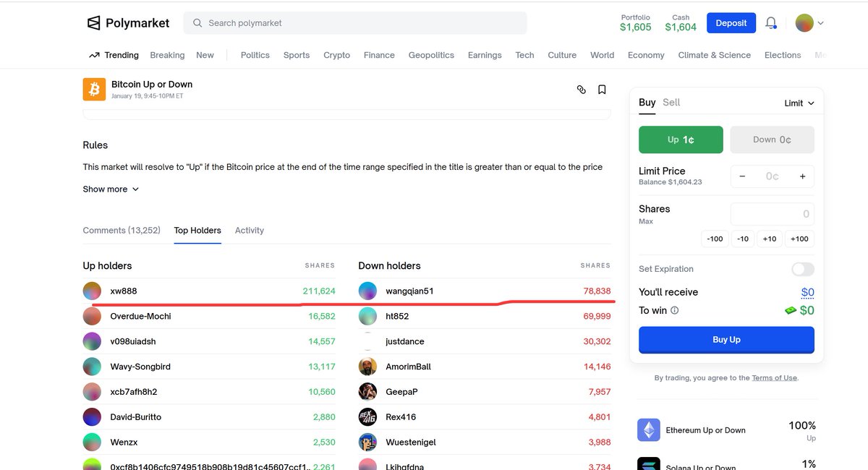Open Wuestenigel holder avatar
The height and width of the screenshot is (470, 868).
point(367,443)
